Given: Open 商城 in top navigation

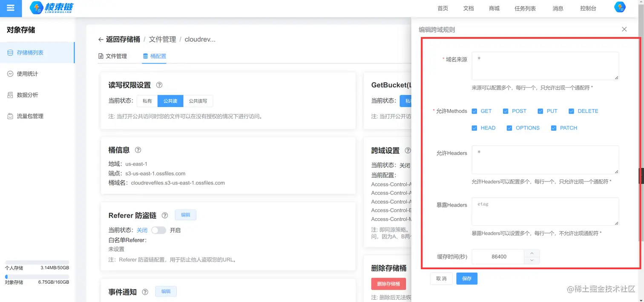Looking at the screenshot, I should pyautogui.click(x=494, y=9).
